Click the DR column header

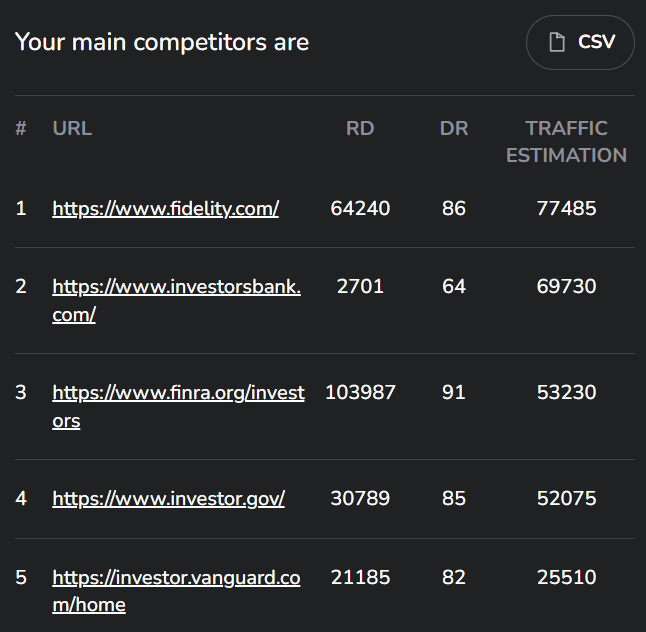pyautogui.click(x=454, y=128)
